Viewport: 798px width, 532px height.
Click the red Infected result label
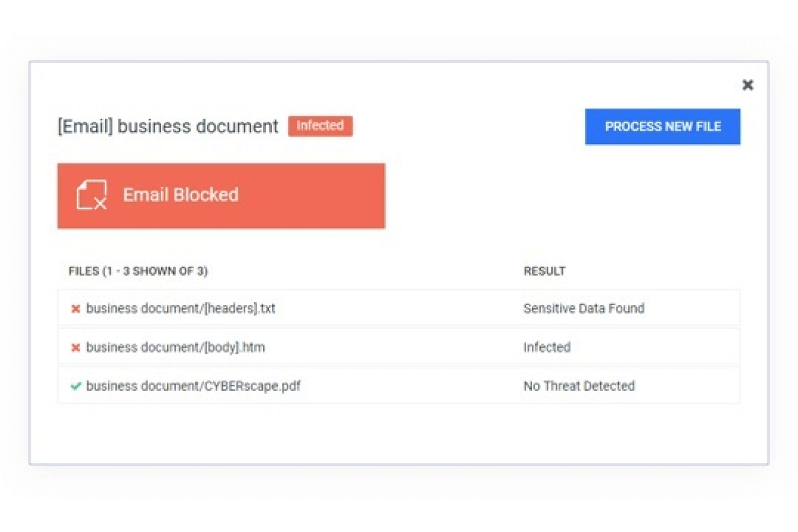(546, 347)
